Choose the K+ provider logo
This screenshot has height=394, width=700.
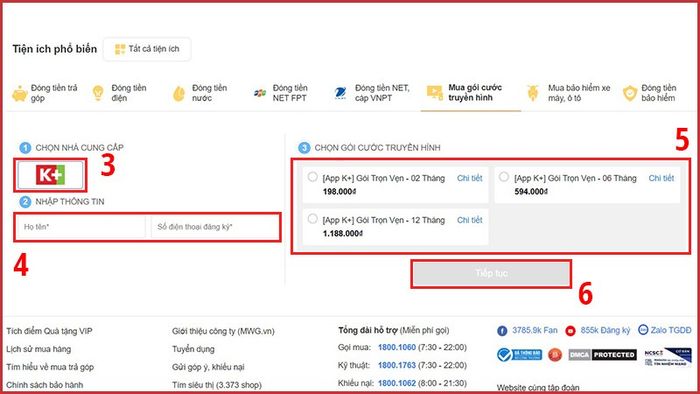(x=50, y=175)
